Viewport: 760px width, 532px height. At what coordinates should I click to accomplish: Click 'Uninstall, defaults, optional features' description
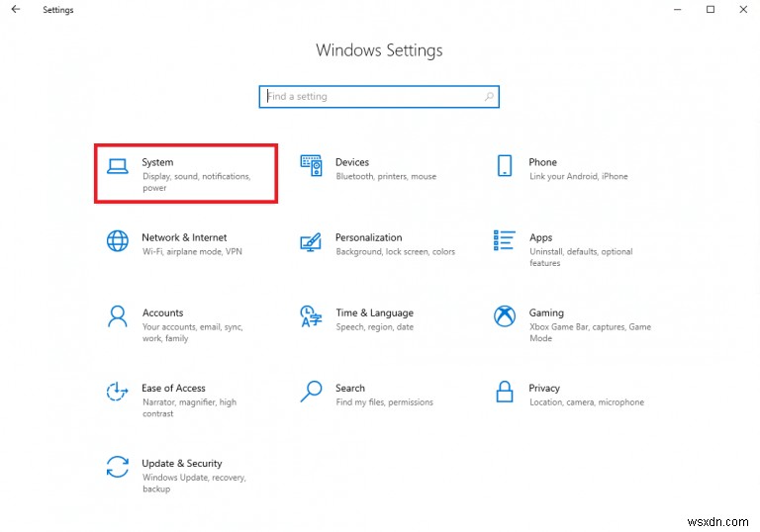(x=581, y=257)
